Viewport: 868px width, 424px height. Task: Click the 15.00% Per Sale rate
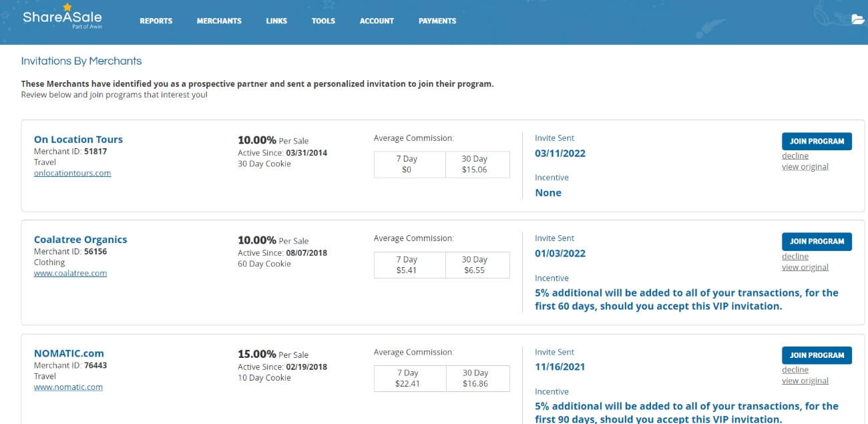point(273,354)
